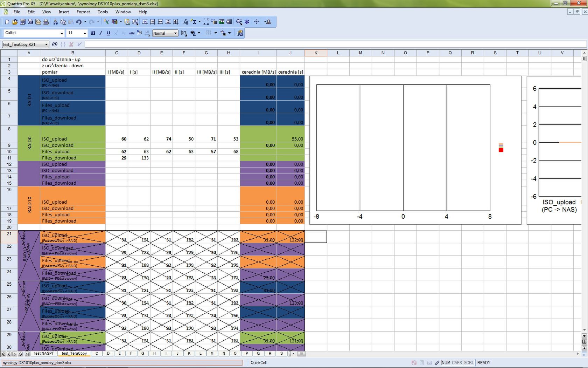Select cell with 'pomiar' text

pyautogui.click(x=73, y=72)
